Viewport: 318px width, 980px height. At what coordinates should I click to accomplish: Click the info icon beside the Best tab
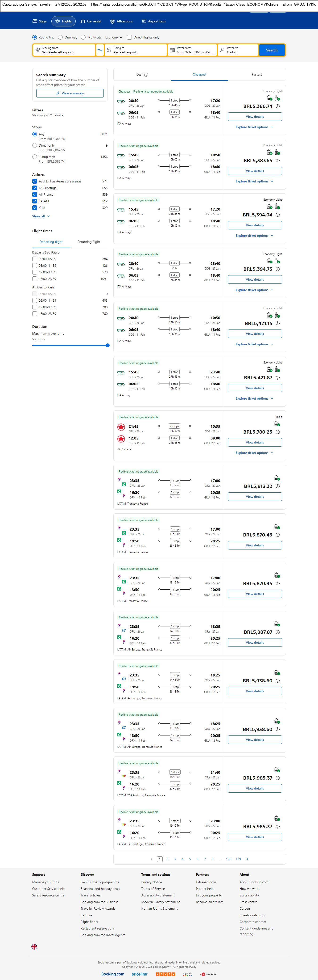click(x=146, y=75)
